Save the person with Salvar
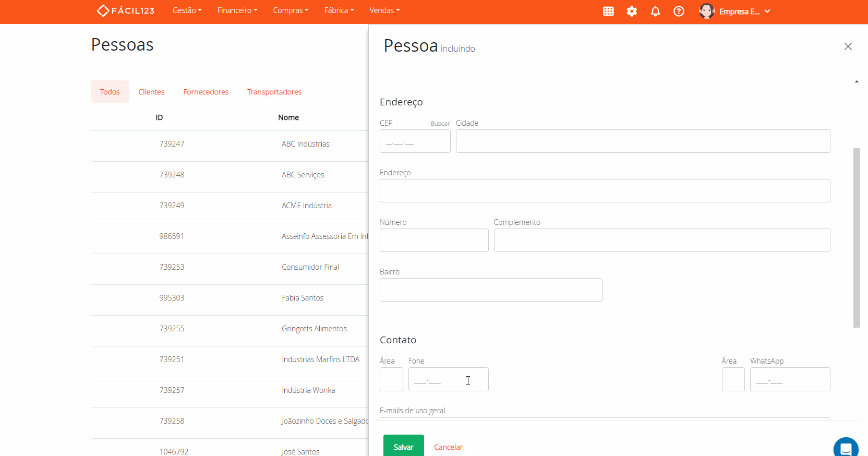The height and width of the screenshot is (456, 868). pos(403,447)
